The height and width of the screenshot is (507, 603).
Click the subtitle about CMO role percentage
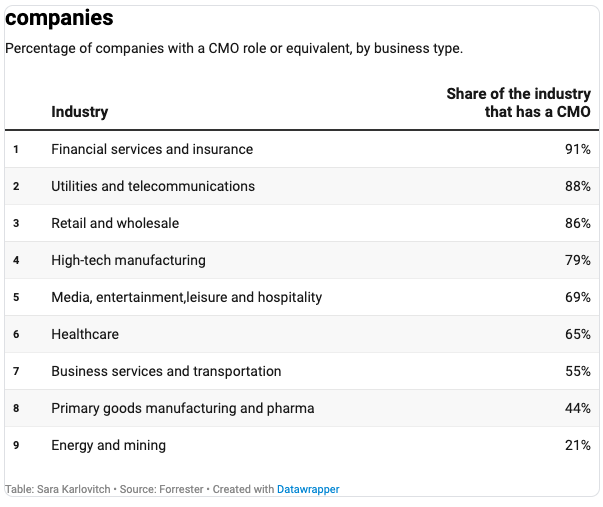(234, 48)
